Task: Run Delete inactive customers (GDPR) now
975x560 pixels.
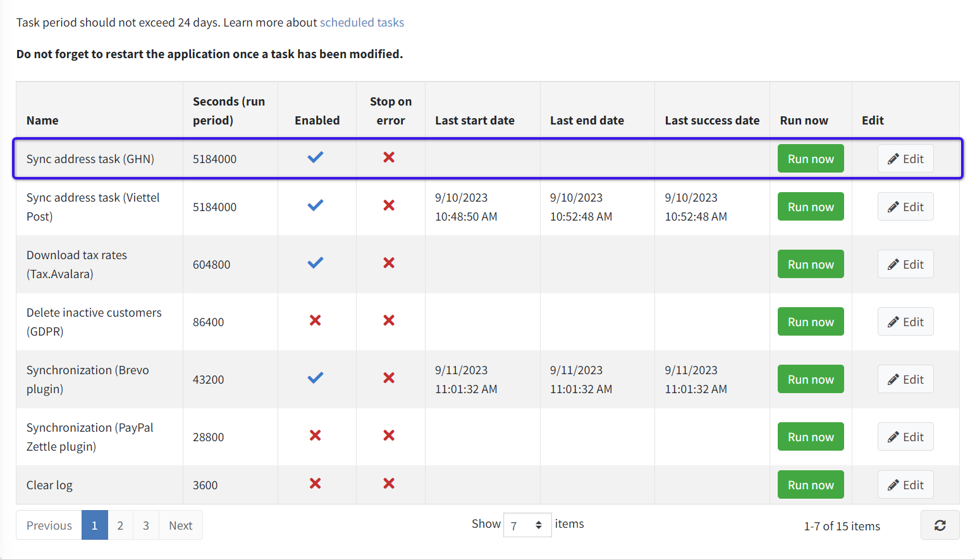Action: 811,322
